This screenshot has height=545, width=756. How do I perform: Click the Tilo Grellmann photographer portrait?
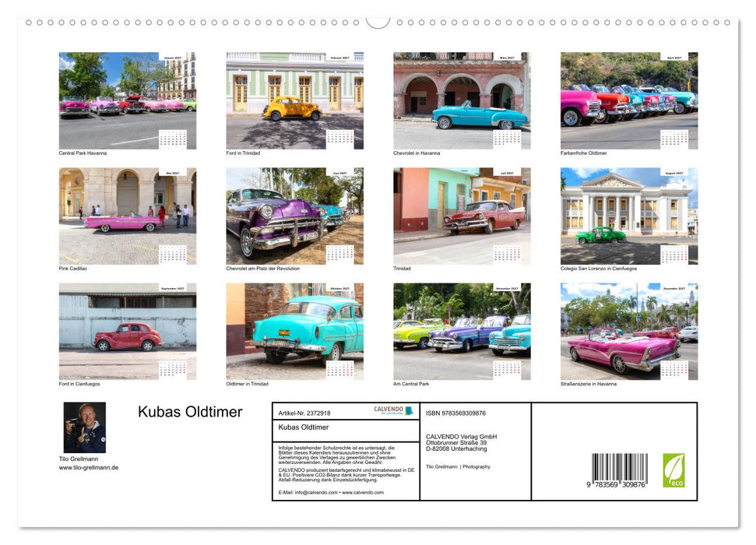coord(85,427)
